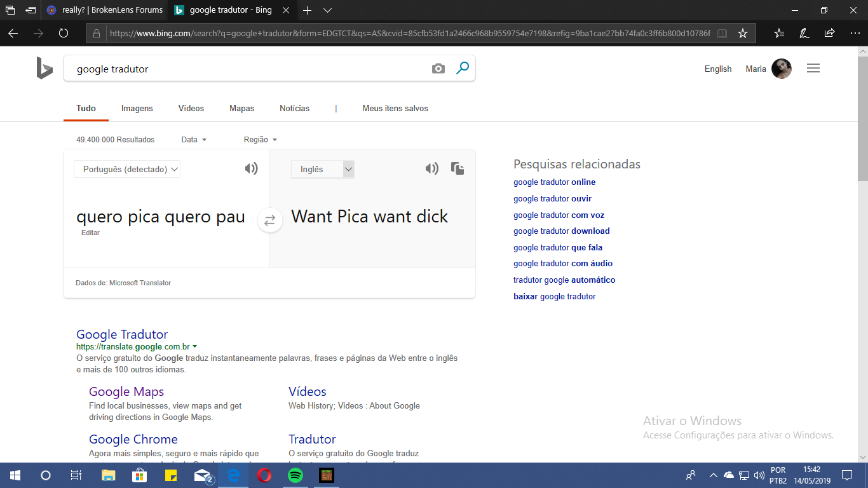Image resolution: width=868 pixels, height=488 pixels.
Task: Search google tradutor online
Action: point(555,182)
